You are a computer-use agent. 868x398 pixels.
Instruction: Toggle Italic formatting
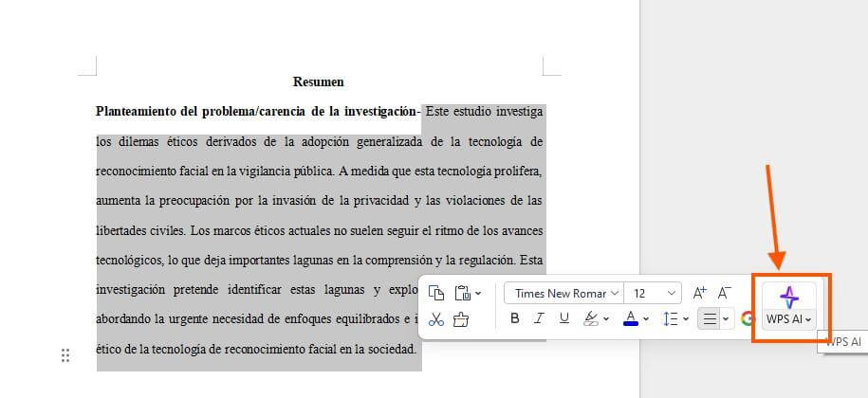click(x=539, y=318)
